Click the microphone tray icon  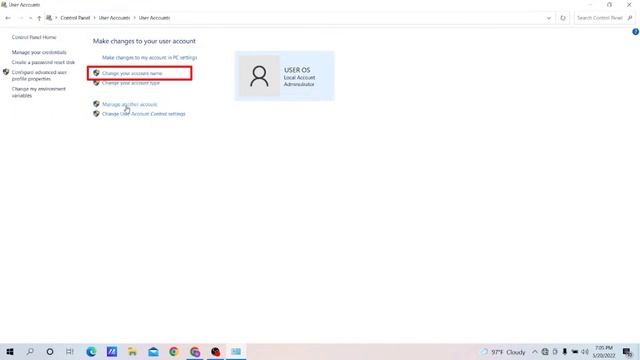[x=565, y=352]
